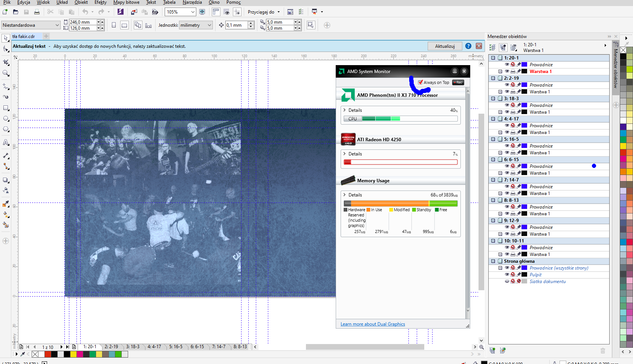This screenshot has width=633, height=364.
Task: Select the Crop tool
Action: pos(6,62)
